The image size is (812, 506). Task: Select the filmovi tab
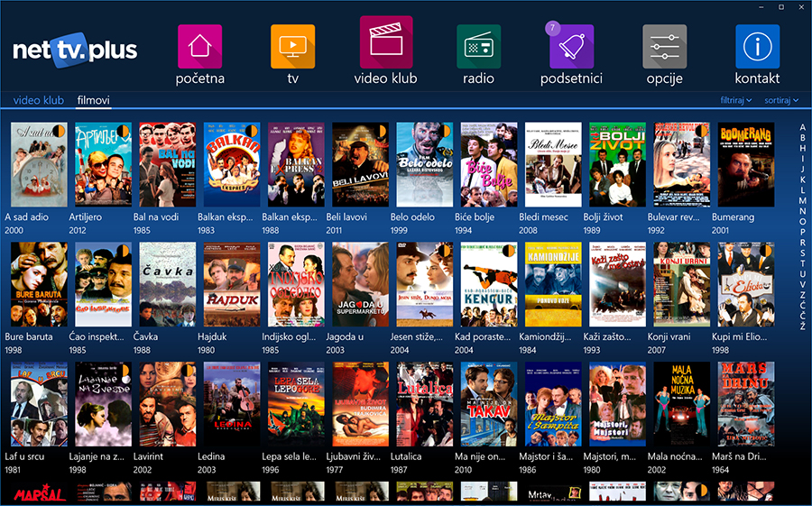pos(94,101)
